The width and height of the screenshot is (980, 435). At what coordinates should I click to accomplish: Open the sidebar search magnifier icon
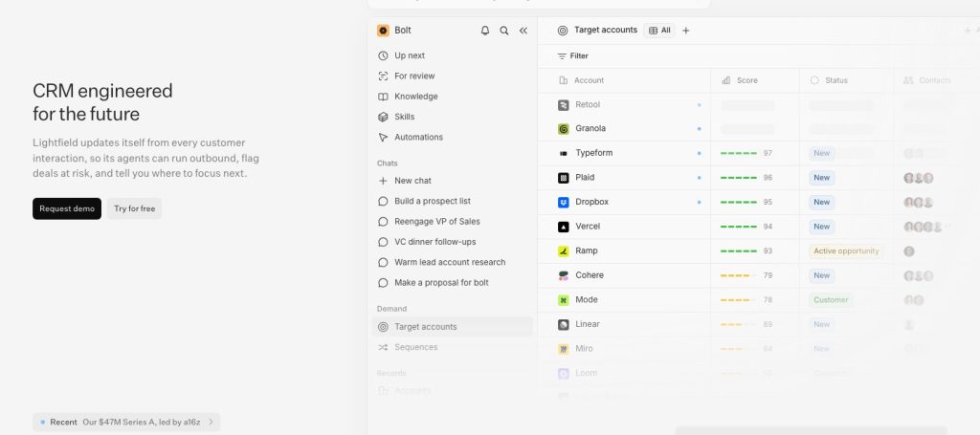(x=503, y=30)
